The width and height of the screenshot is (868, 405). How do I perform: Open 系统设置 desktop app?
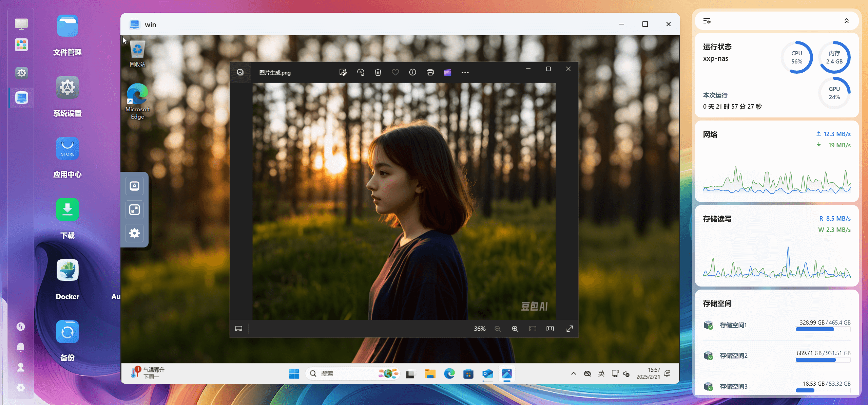point(67,88)
